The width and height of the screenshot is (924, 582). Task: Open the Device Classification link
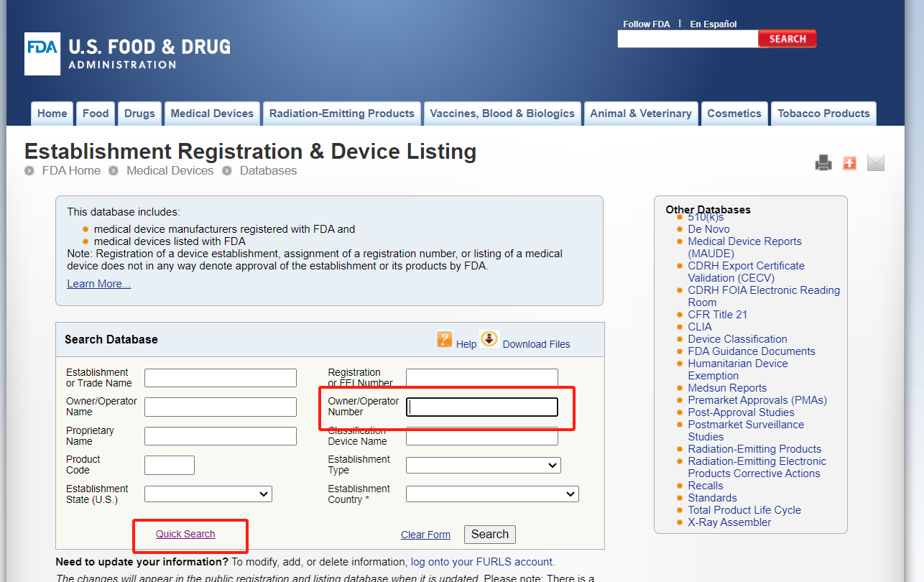click(737, 339)
